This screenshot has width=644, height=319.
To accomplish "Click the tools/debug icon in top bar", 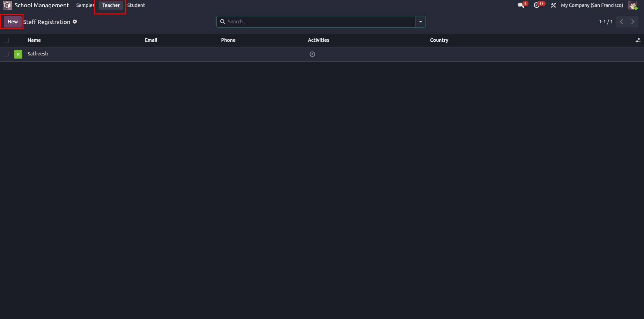I will coord(553,5).
